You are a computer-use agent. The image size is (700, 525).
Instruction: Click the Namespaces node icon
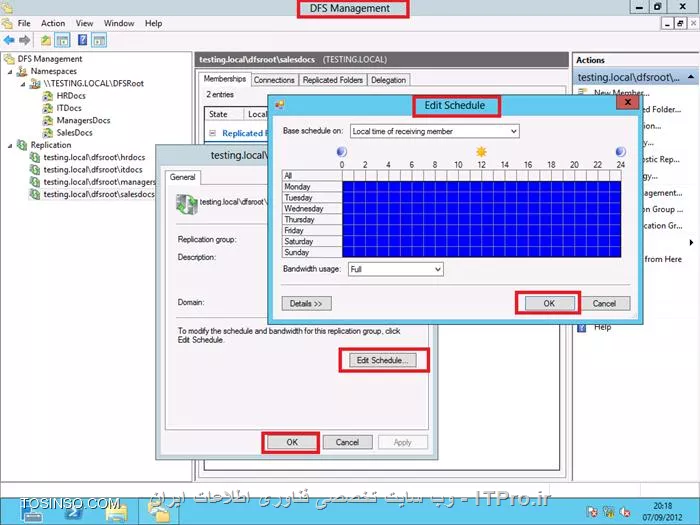(x=22, y=71)
